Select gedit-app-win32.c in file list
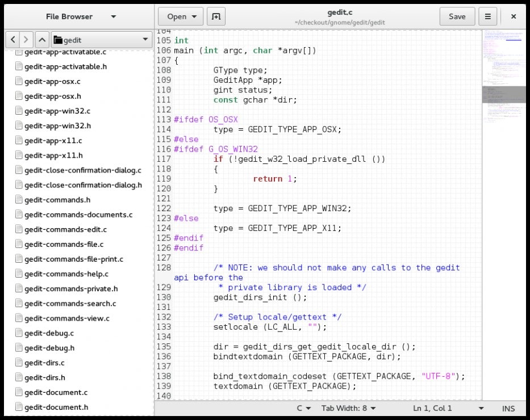The width and height of the screenshot is (530, 420). click(x=57, y=111)
